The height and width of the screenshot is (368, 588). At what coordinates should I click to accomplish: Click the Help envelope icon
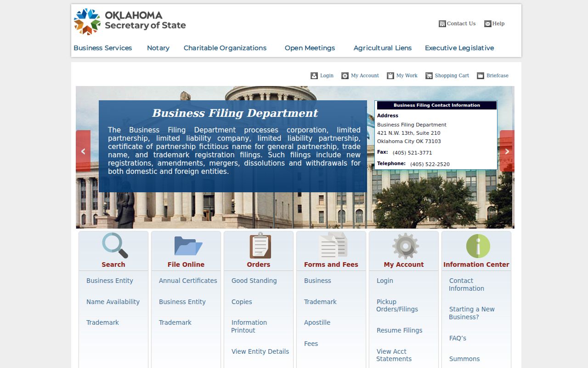488,24
